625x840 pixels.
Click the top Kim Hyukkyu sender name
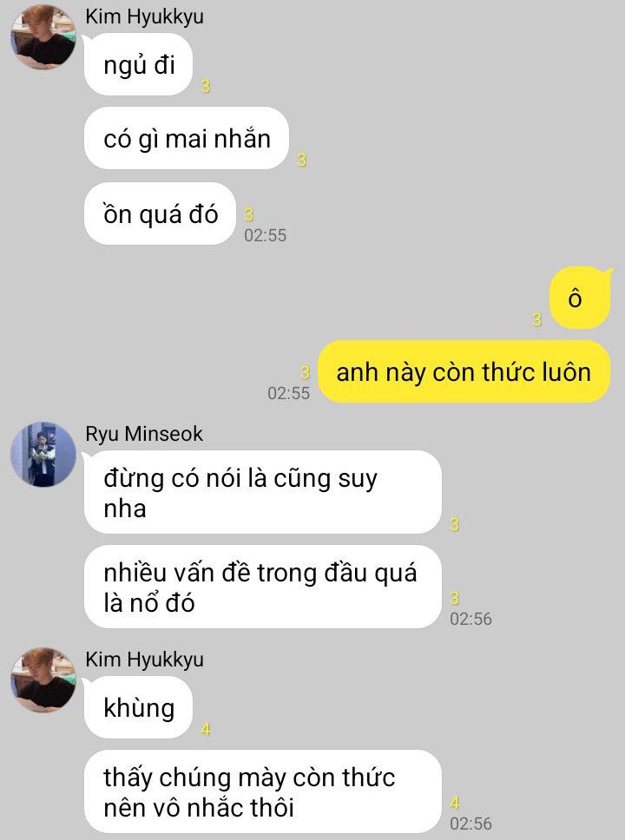tap(144, 16)
